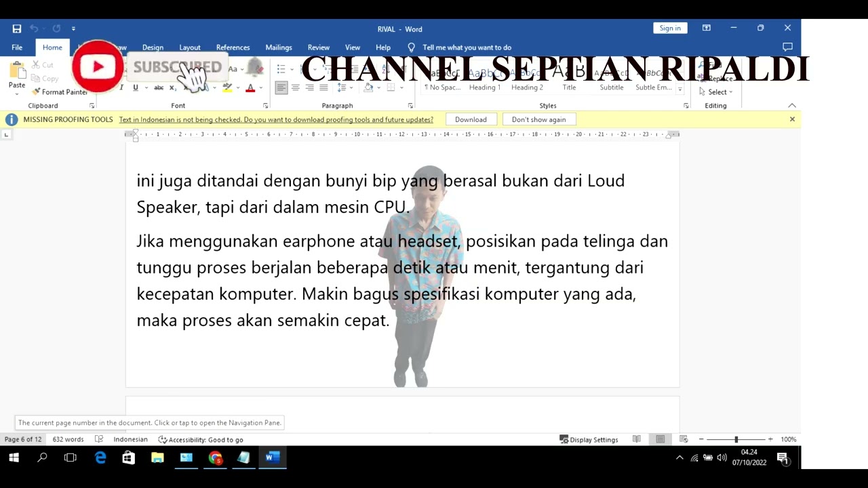Open the Styles pane launcher
The width and height of the screenshot is (868, 488).
click(686, 106)
